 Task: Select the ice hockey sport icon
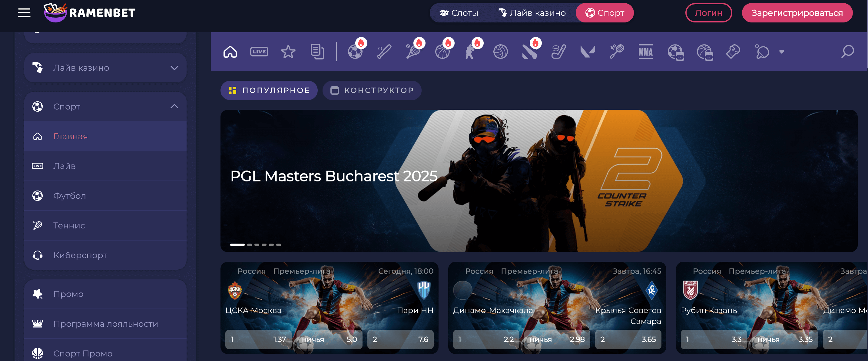coord(558,52)
